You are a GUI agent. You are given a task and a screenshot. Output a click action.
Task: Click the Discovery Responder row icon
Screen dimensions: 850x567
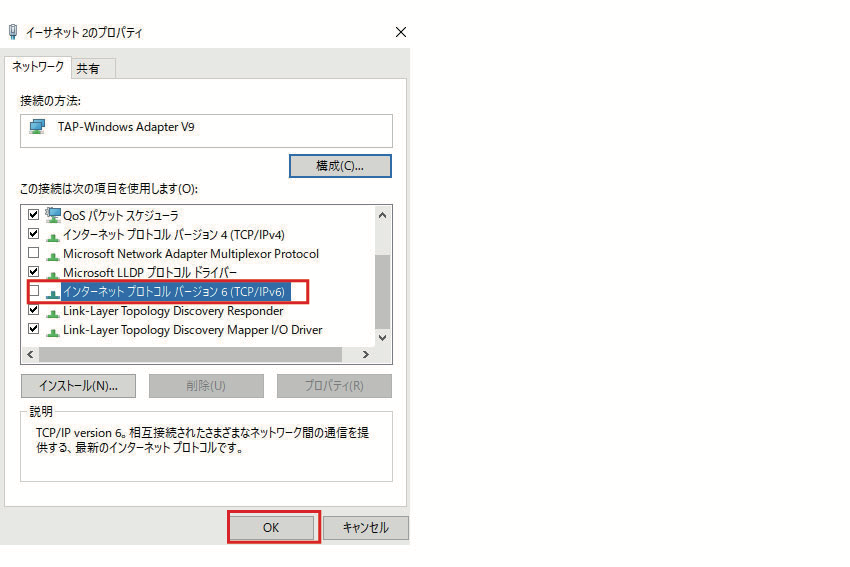pos(53,313)
